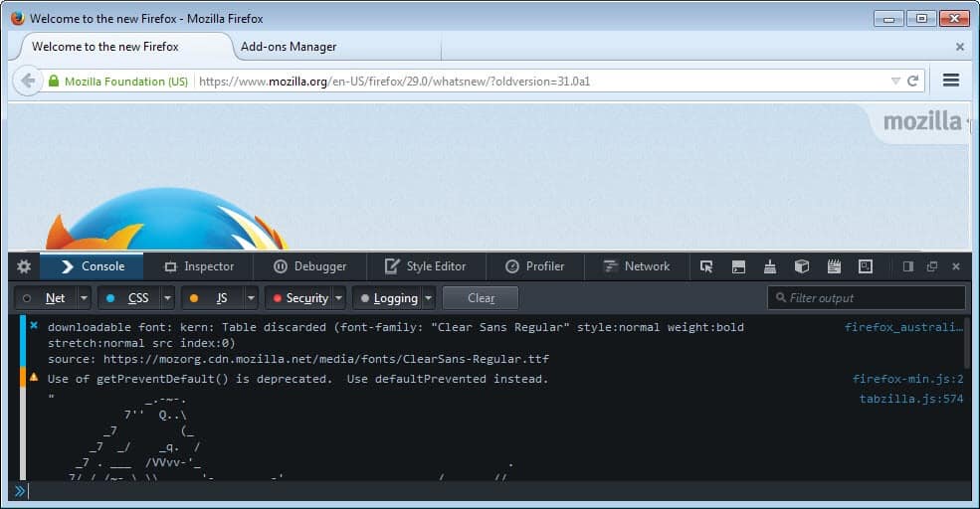The width and height of the screenshot is (980, 509).
Task: Click the paint flashing brush icon
Action: [770, 266]
